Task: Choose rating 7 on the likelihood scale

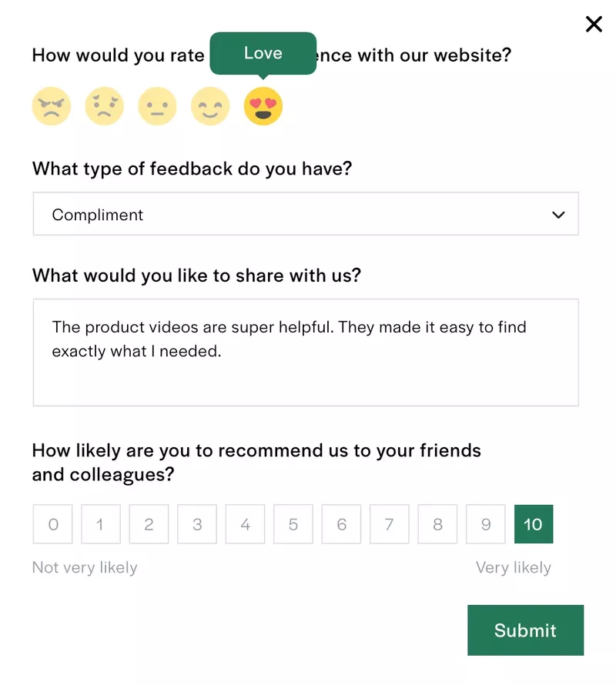Action: click(389, 524)
